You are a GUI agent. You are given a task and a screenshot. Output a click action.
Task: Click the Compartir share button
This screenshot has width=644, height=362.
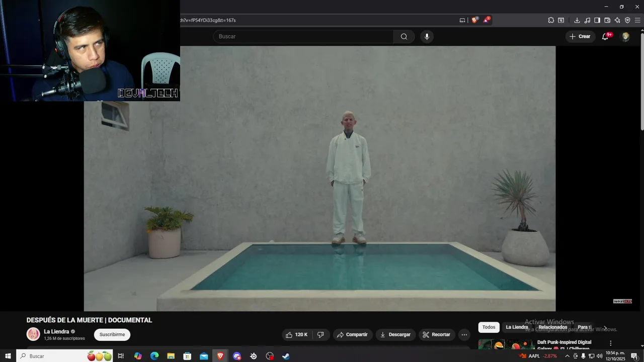(352, 334)
